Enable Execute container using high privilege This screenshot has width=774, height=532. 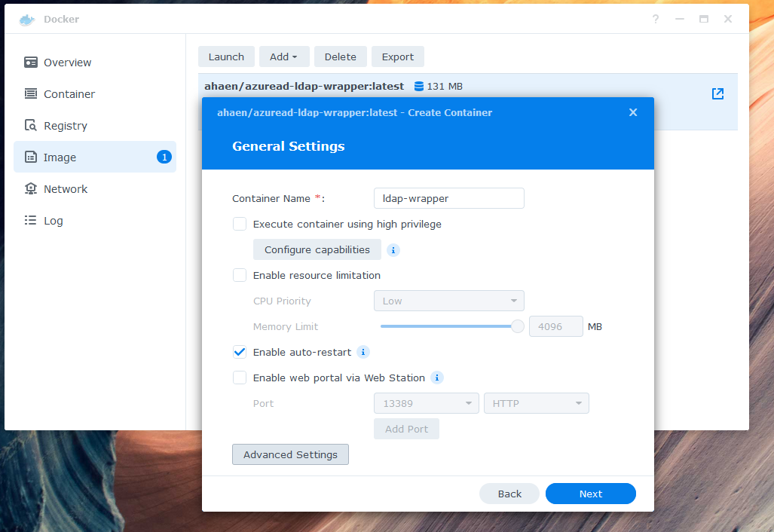(240, 224)
